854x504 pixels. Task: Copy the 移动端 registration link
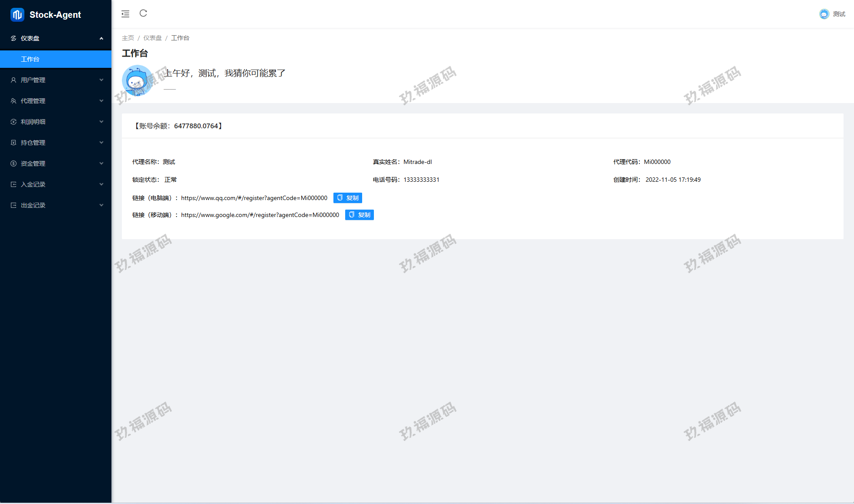(359, 215)
